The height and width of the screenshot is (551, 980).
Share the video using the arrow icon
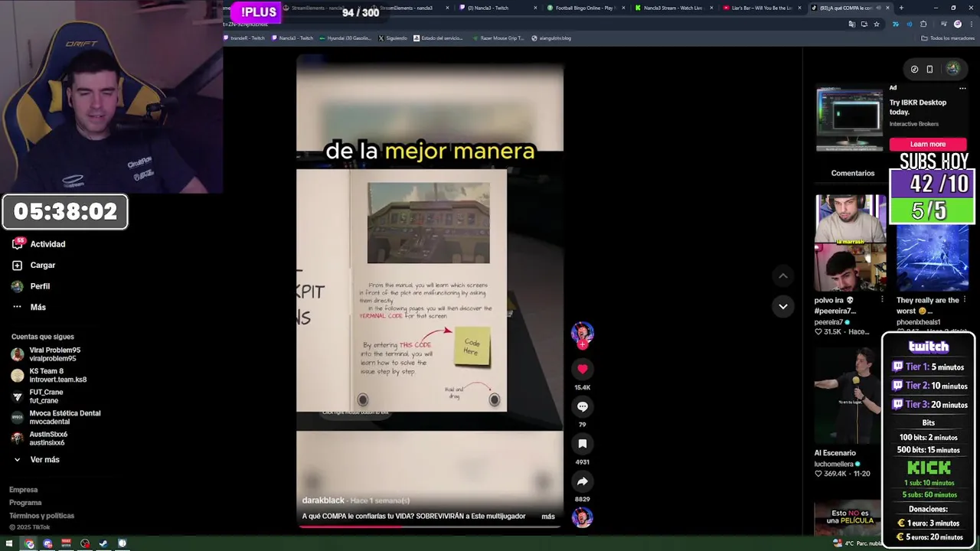click(x=582, y=481)
